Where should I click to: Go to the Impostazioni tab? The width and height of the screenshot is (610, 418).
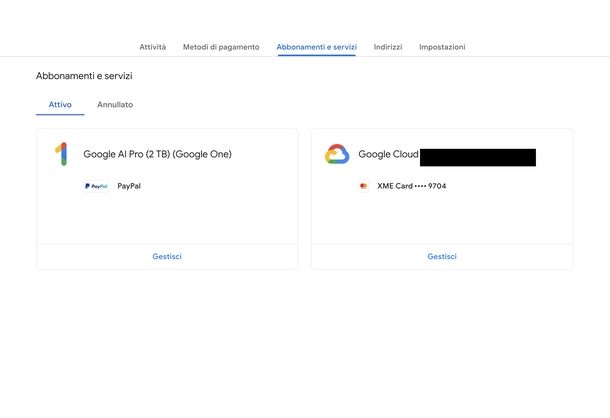click(x=442, y=47)
